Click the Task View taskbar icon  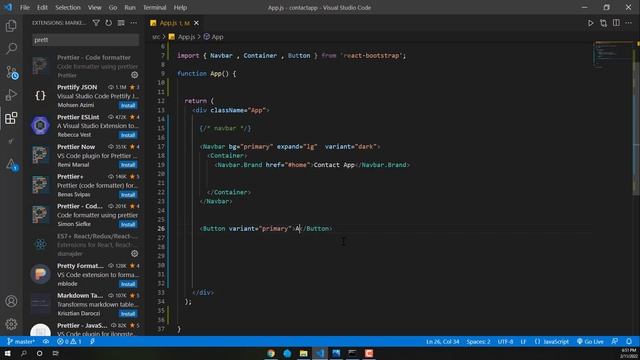[x=56, y=353]
